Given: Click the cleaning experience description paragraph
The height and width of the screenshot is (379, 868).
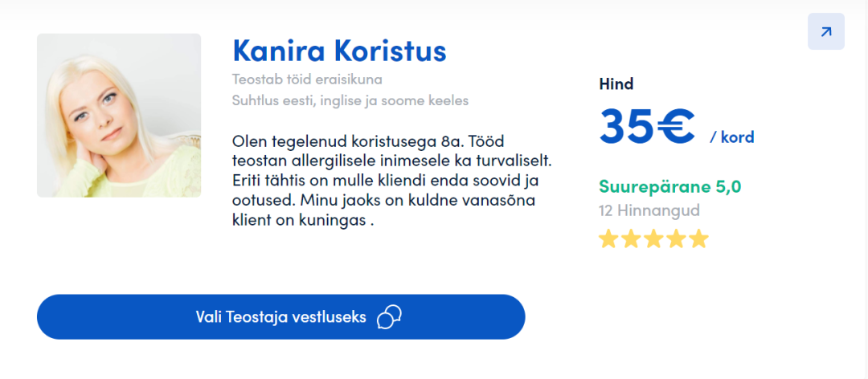Looking at the screenshot, I should [x=392, y=181].
